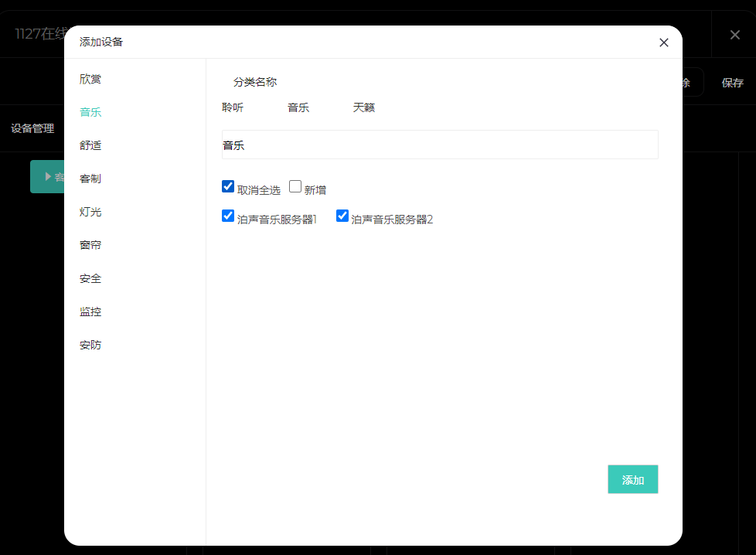This screenshot has width=756, height=555.
Task: Select 欣赏 category in sidebar
Action: (x=90, y=79)
